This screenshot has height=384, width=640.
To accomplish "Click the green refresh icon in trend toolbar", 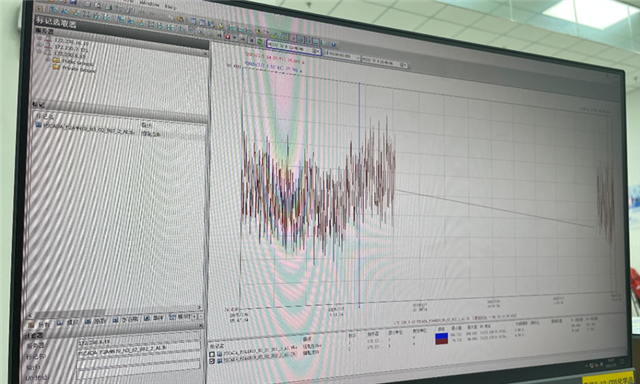I will 259,40.
